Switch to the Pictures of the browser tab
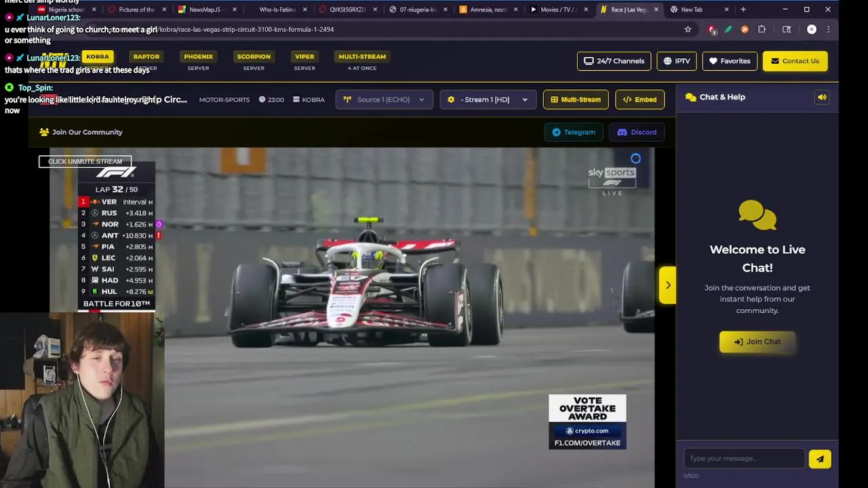 point(136,9)
